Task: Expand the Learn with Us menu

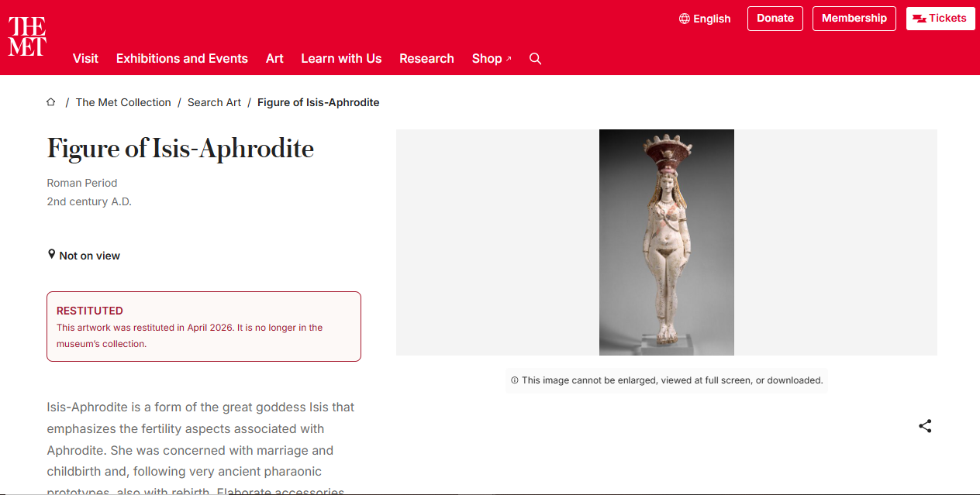Action: (x=341, y=59)
